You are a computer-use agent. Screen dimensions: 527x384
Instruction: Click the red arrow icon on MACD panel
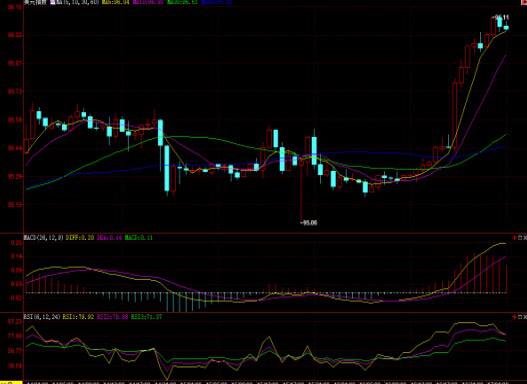tap(515, 238)
